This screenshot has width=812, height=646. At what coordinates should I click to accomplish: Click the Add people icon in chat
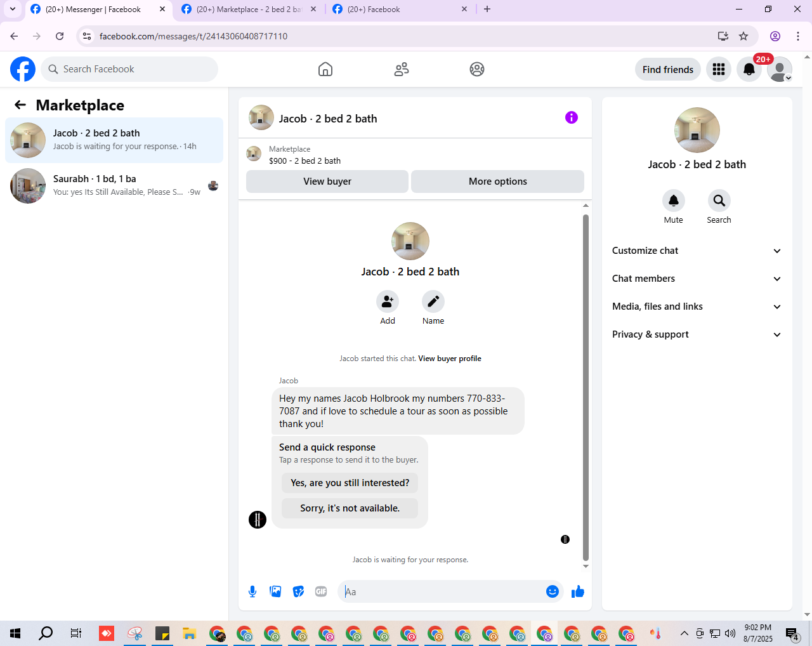click(x=388, y=301)
